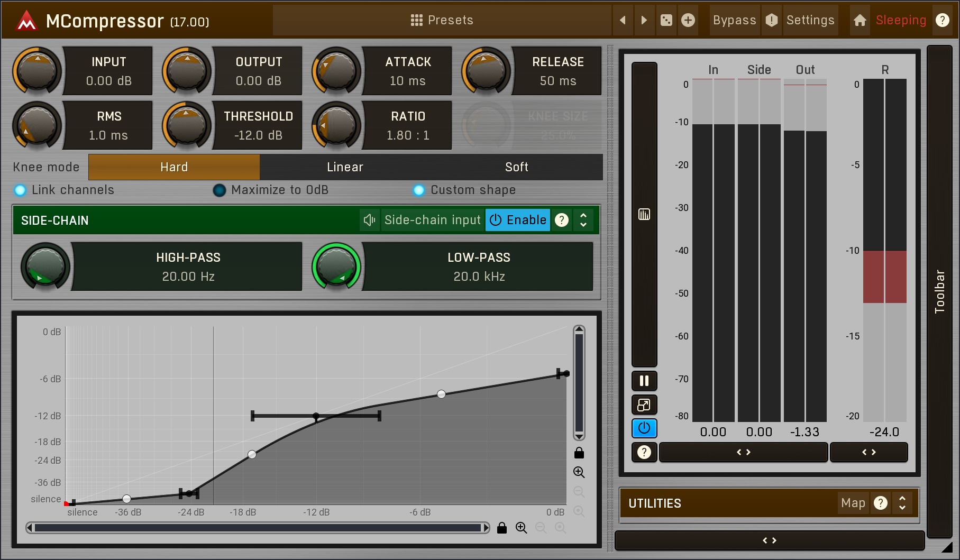Viewport: 960px width, 560px height.
Task: Click the Threshold knob
Action: [x=186, y=125]
